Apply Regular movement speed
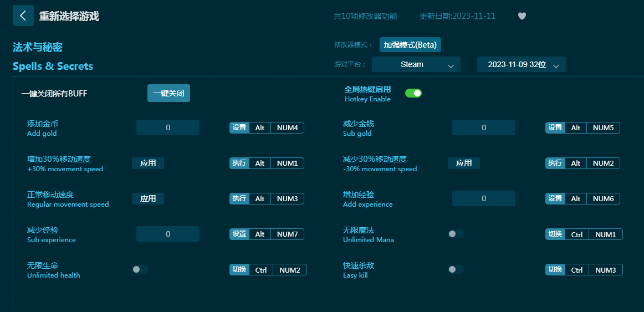 pos(148,198)
